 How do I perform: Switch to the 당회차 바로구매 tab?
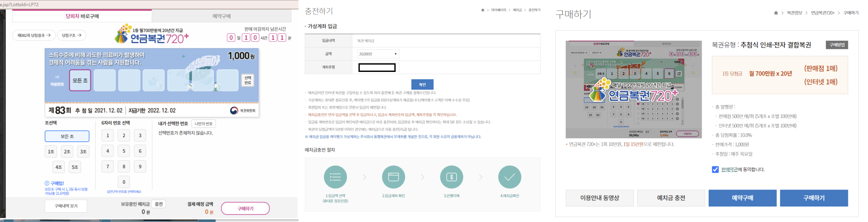coord(82,16)
